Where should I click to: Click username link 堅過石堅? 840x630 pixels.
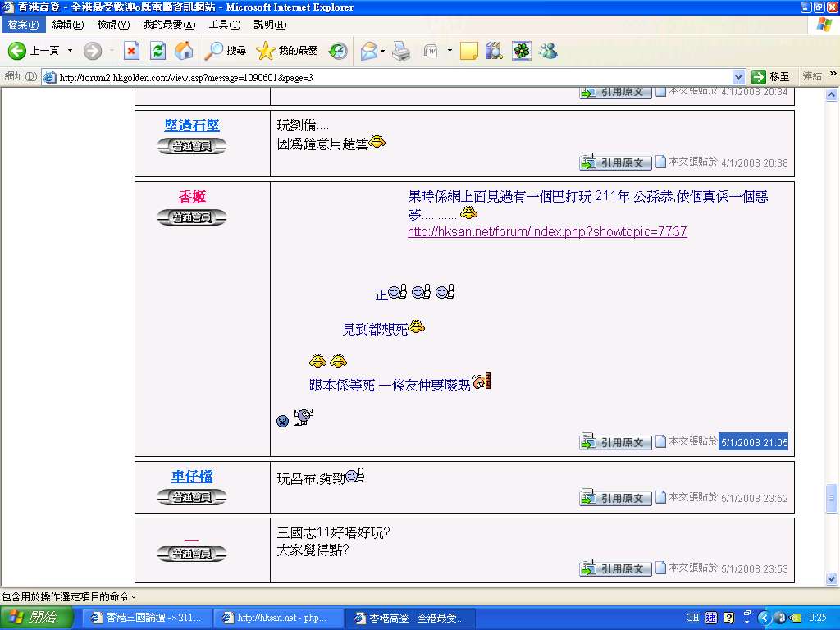(x=192, y=126)
